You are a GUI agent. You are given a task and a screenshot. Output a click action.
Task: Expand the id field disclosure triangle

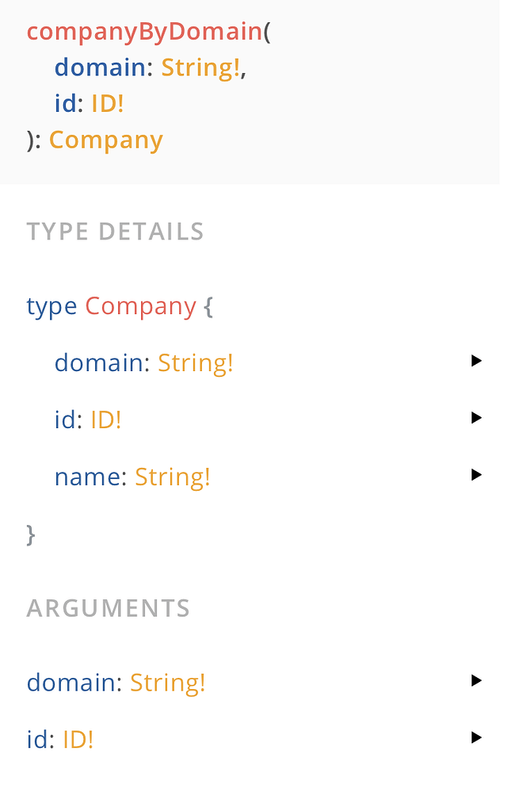(476, 418)
